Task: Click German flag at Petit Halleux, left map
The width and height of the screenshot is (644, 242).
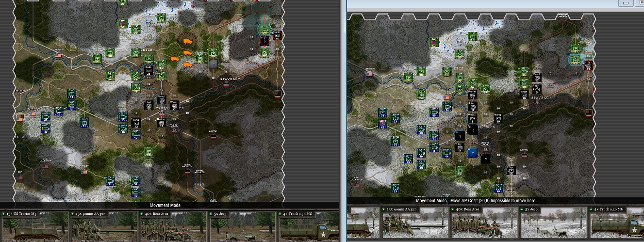Action: (x=187, y=171)
